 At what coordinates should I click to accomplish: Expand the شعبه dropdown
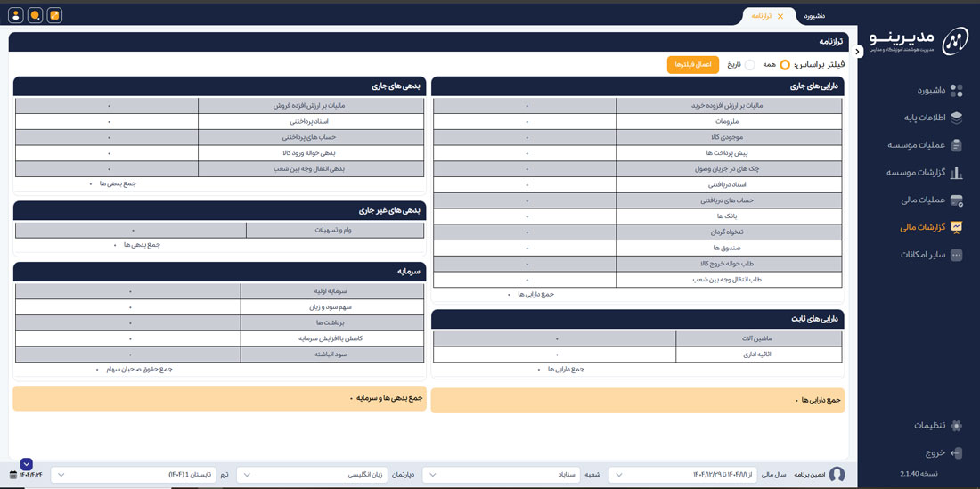(x=501, y=475)
